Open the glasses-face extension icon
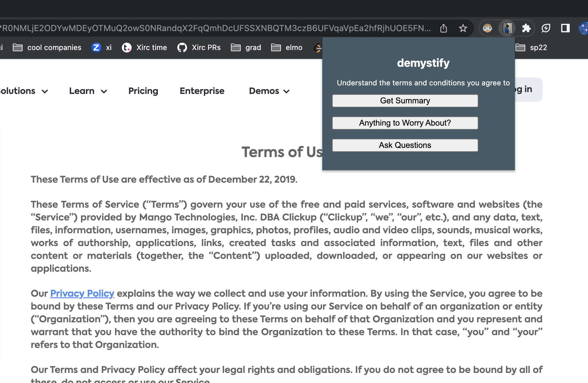Viewport: 588px width, 383px height. tap(487, 28)
